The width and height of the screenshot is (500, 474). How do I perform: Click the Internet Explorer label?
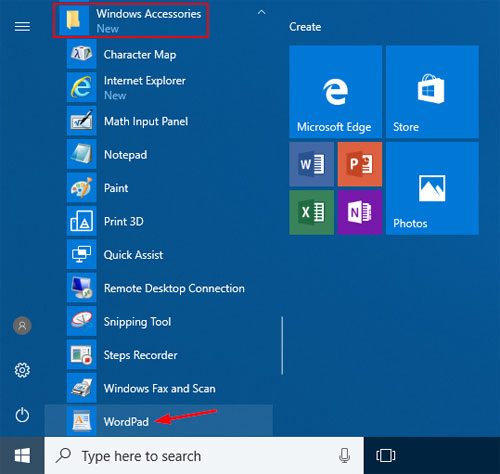pyautogui.click(x=145, y=81)
